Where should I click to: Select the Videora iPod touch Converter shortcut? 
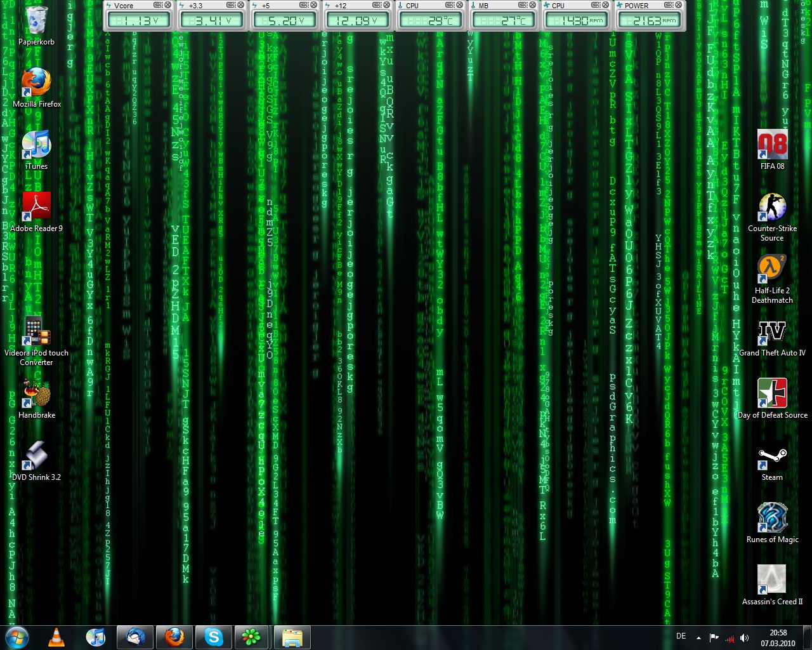coord(36,341)
